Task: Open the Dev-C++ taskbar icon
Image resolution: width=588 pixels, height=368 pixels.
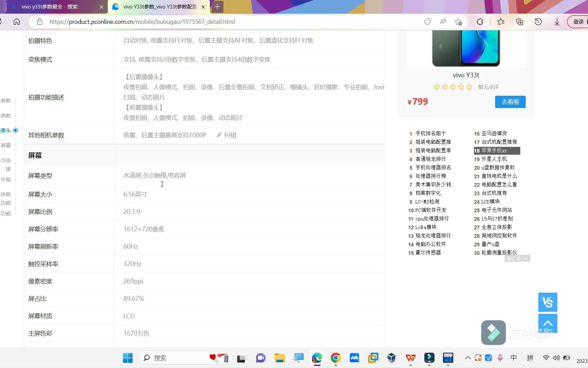Action: pos(448,358)
